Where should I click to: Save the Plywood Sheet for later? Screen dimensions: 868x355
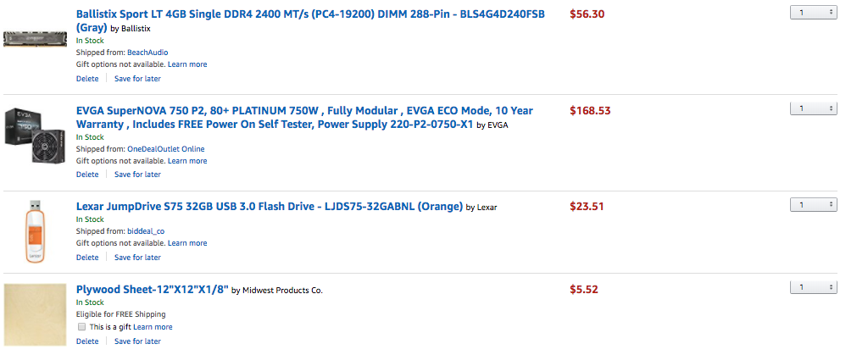click(137, 341)
